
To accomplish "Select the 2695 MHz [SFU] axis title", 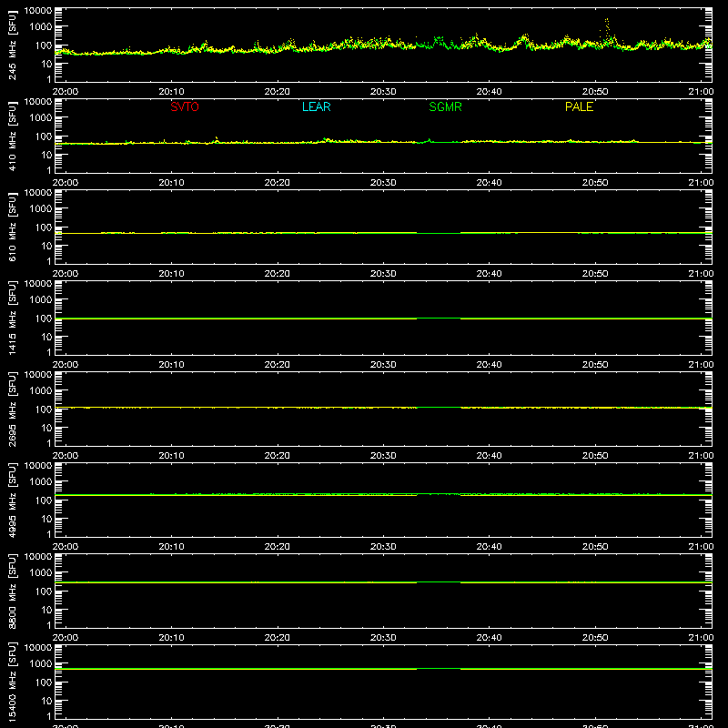I will tap(13, 409).
